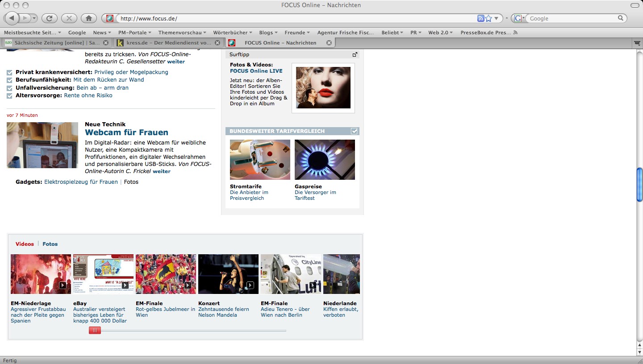
Task: Open the list all tabs button
Action: (637, 43)
